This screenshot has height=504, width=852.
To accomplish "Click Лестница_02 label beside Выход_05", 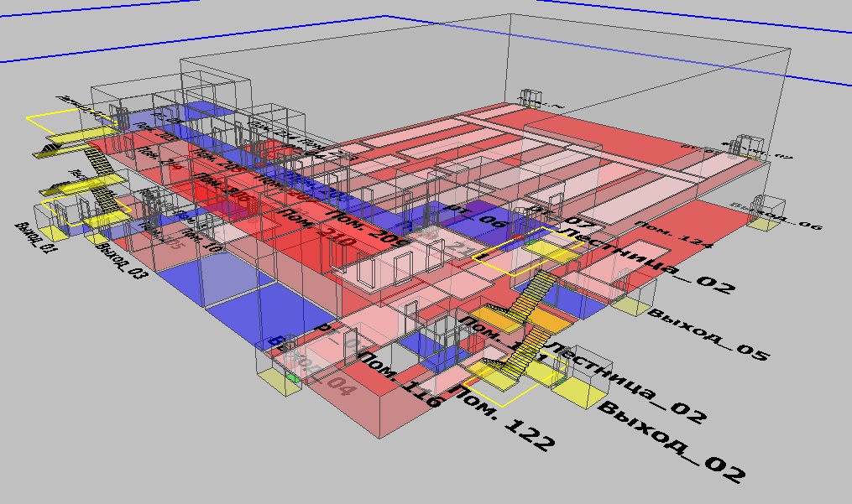I will 646,260.
